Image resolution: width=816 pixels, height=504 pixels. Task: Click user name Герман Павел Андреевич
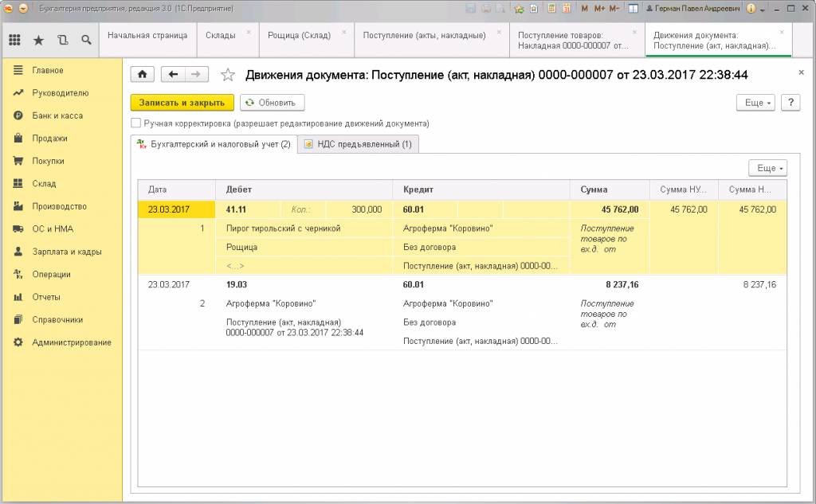click(692, 8)
